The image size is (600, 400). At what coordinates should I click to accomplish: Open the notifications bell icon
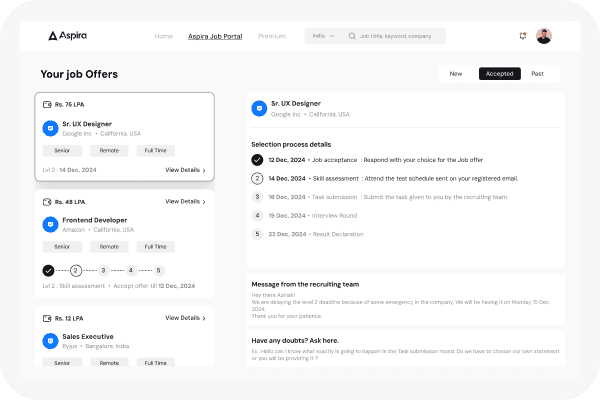tap(523, 36)
